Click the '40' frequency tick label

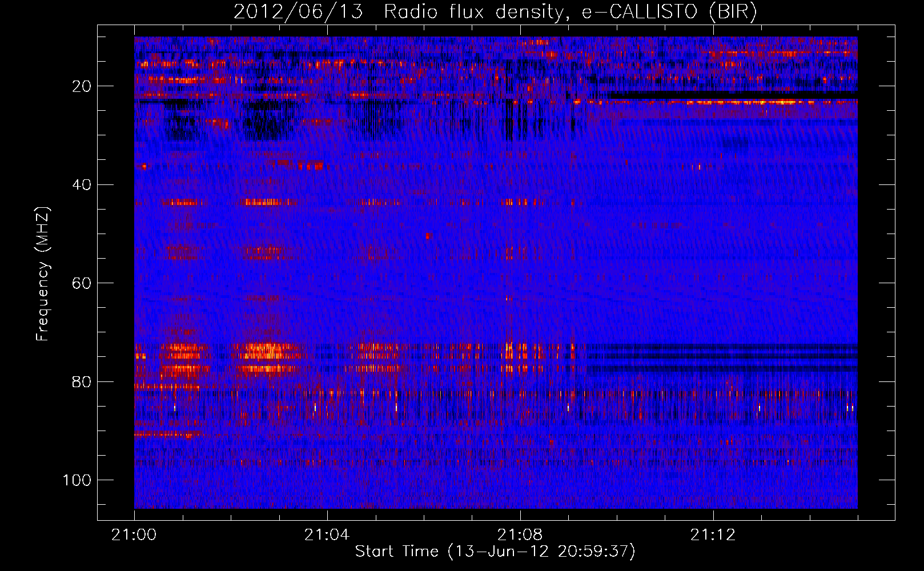click(x=82, y=185)
